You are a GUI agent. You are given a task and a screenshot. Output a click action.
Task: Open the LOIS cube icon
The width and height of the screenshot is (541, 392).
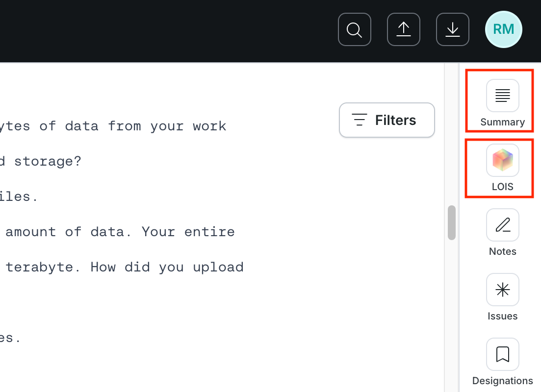coord(502,160)
